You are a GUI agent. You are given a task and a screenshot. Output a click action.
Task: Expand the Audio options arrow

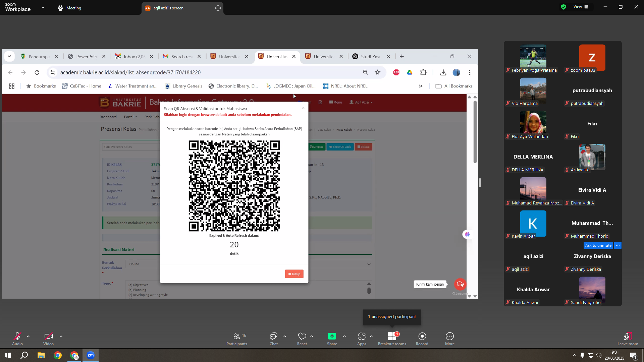click(28, 336)
